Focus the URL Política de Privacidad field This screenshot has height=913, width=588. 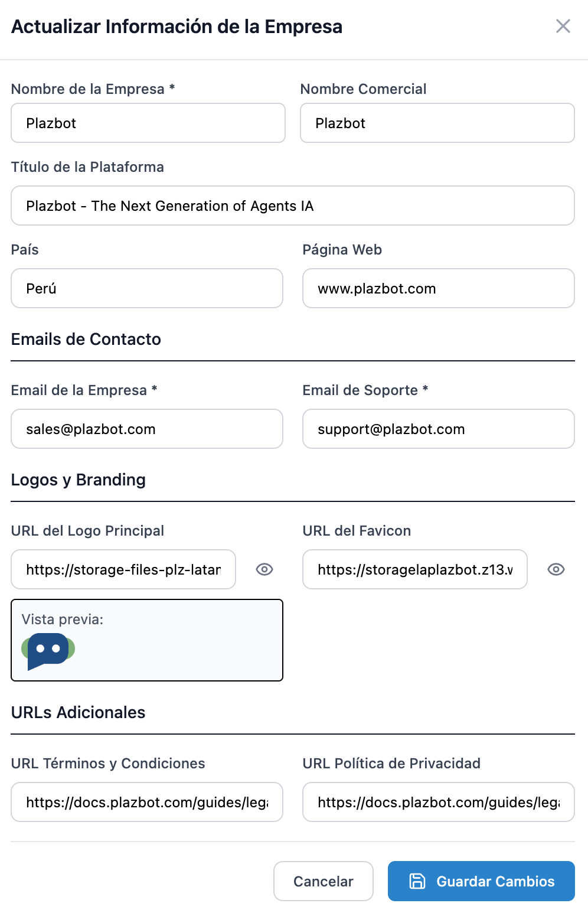[439, 802]
